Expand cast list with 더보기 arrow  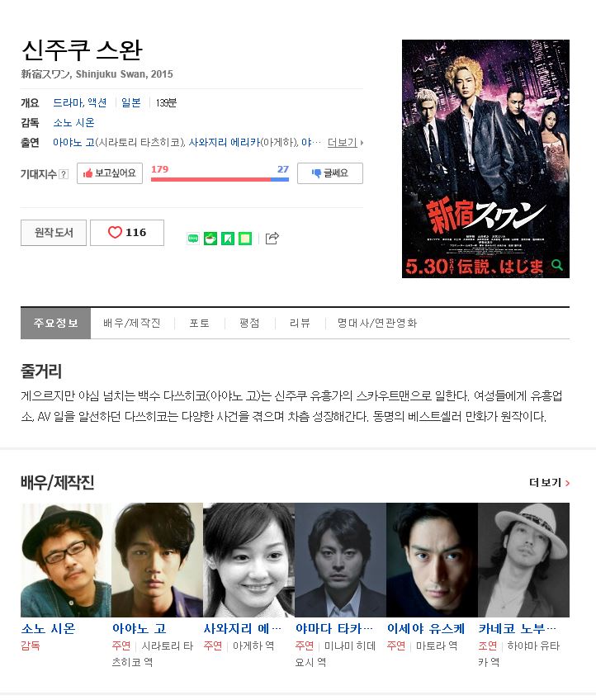(345, 143)
